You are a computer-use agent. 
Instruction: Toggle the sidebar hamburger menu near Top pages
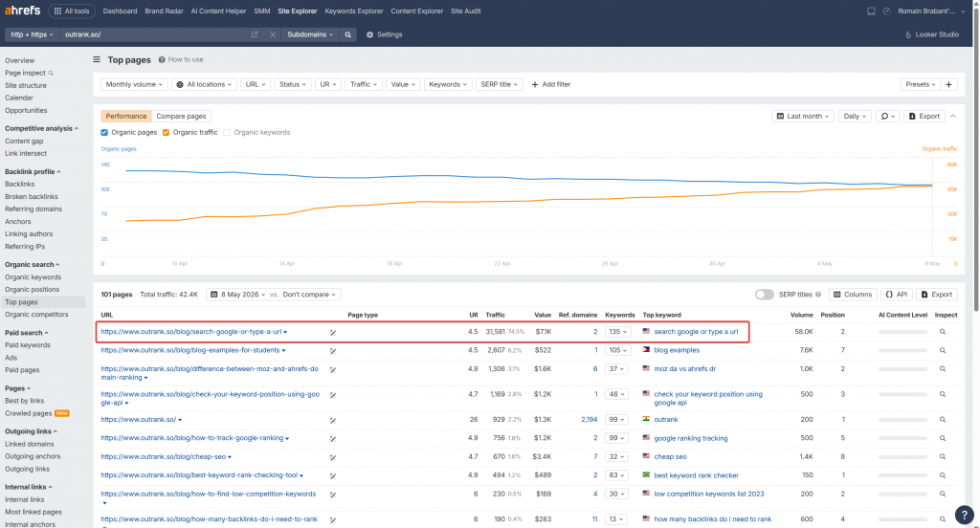point(97,59)
